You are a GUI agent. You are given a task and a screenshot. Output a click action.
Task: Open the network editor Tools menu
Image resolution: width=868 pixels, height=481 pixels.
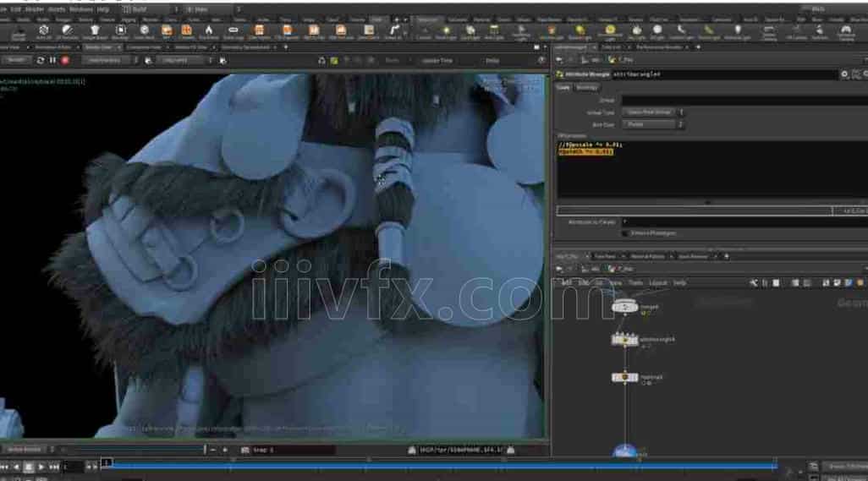[635, 283]
